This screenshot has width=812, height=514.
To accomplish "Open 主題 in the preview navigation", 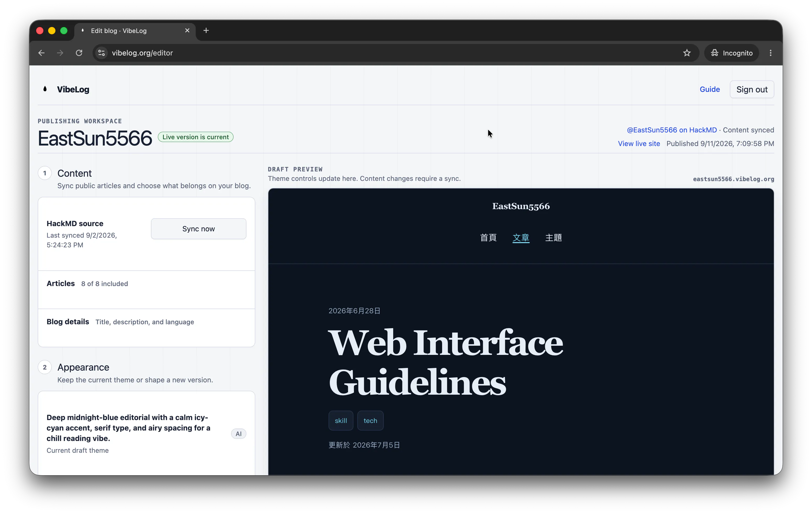I will point(553,238).
